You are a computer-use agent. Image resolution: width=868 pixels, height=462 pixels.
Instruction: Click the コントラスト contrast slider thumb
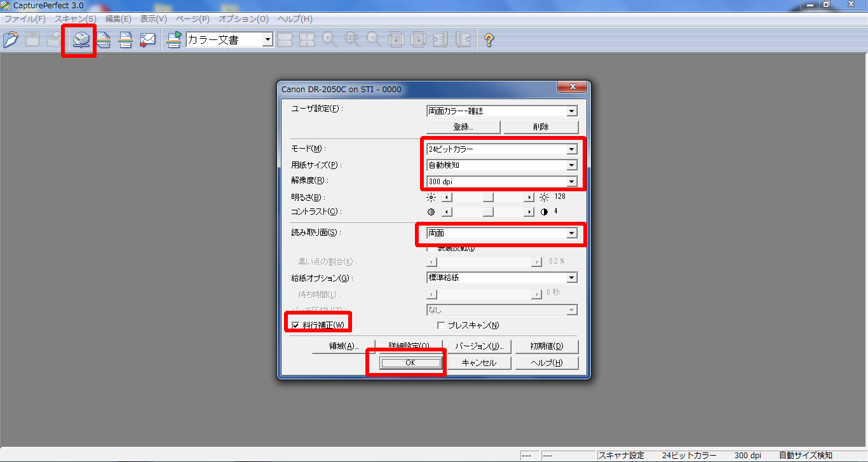[x=488, y=212]
